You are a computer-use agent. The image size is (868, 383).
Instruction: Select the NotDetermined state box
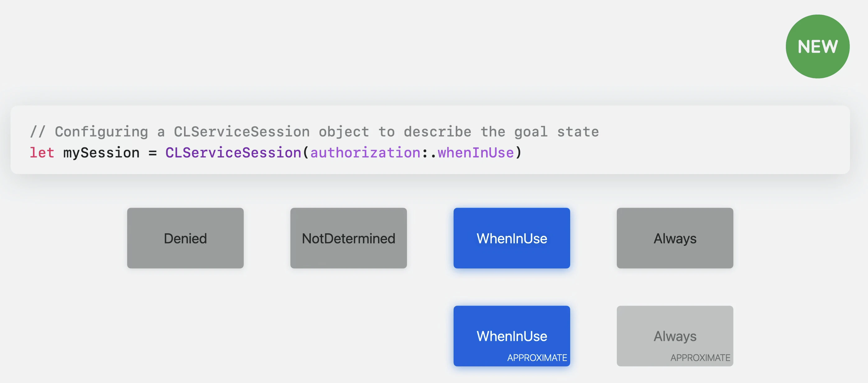(x=348, y=238)
